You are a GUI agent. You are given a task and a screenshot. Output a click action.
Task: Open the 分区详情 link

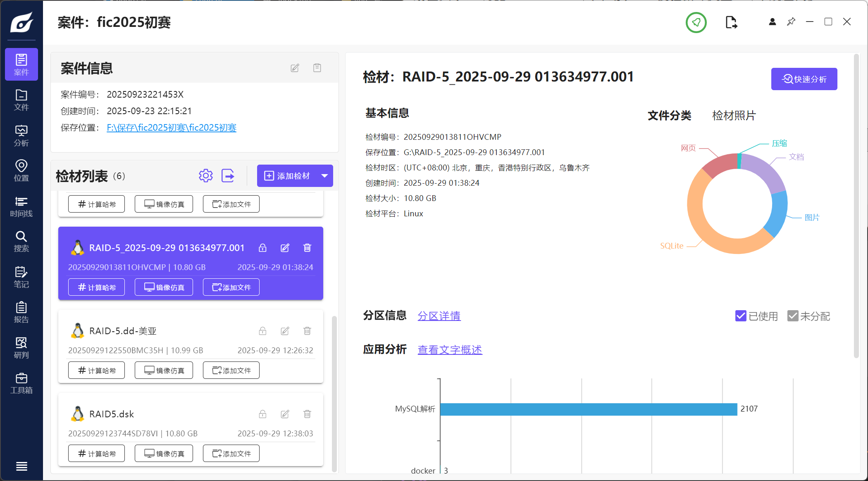[x=439, y=316]
